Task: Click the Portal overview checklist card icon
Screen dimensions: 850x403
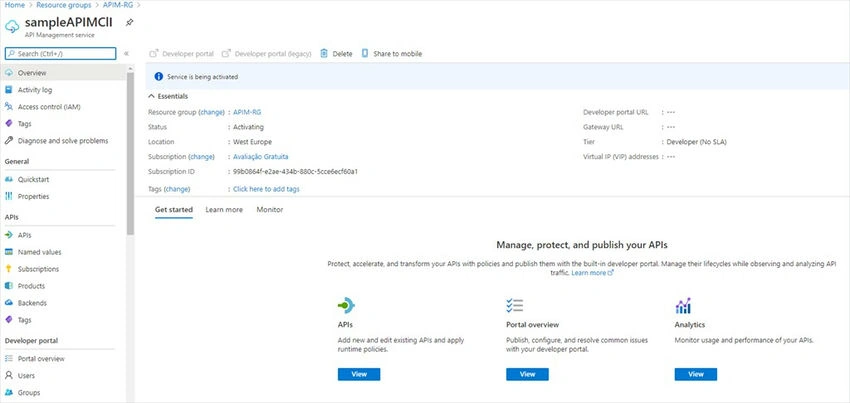Action: pos(514,305)
